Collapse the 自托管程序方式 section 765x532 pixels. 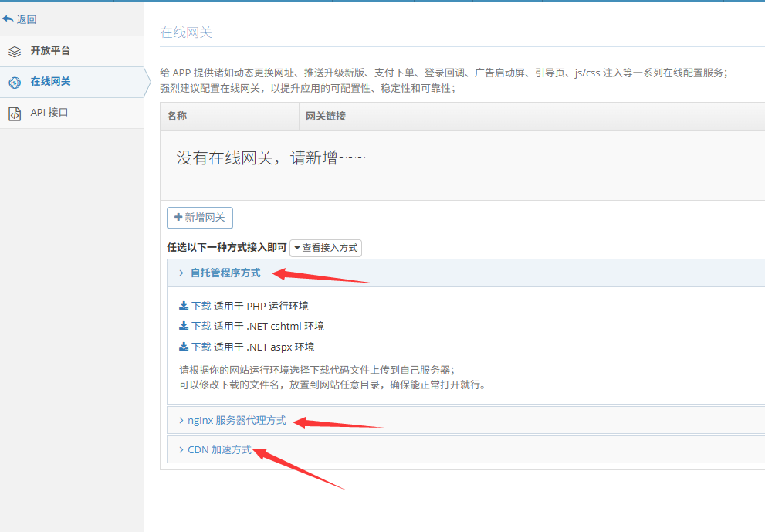pos(225,273)
